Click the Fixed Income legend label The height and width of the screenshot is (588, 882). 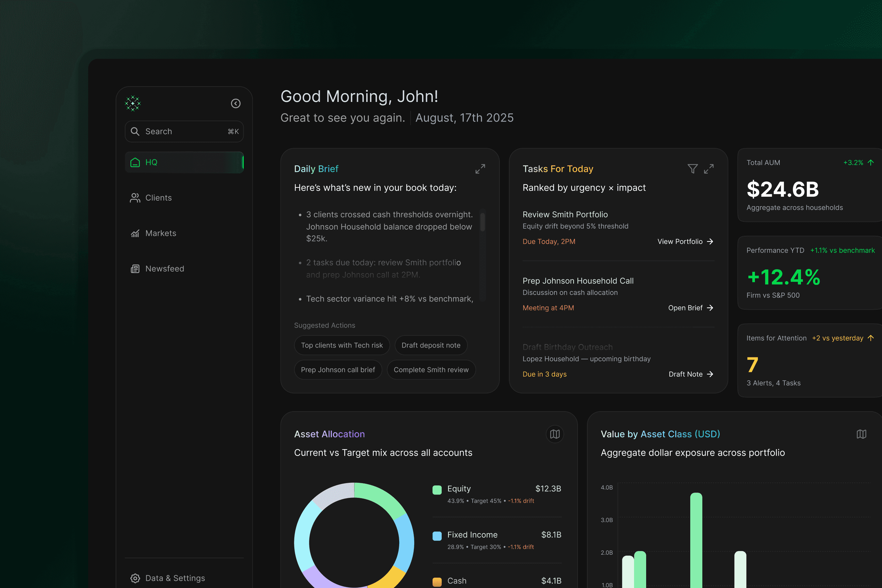472,535
